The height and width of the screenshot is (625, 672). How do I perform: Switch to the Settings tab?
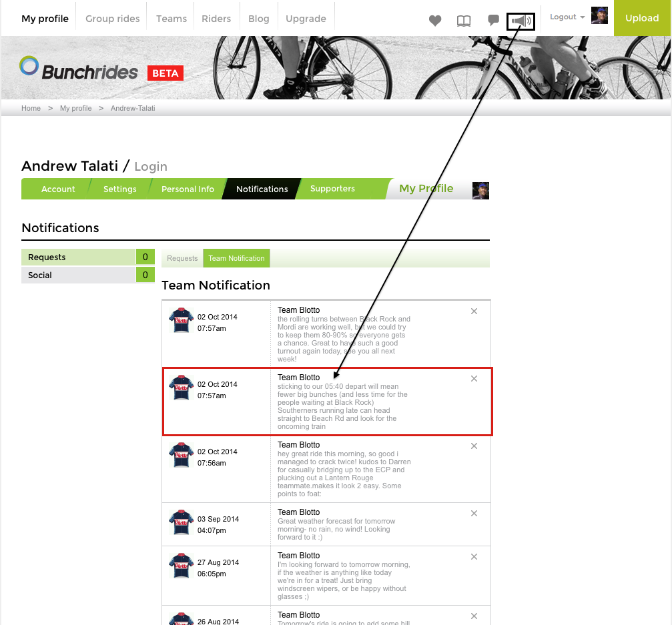pos(120,189)
